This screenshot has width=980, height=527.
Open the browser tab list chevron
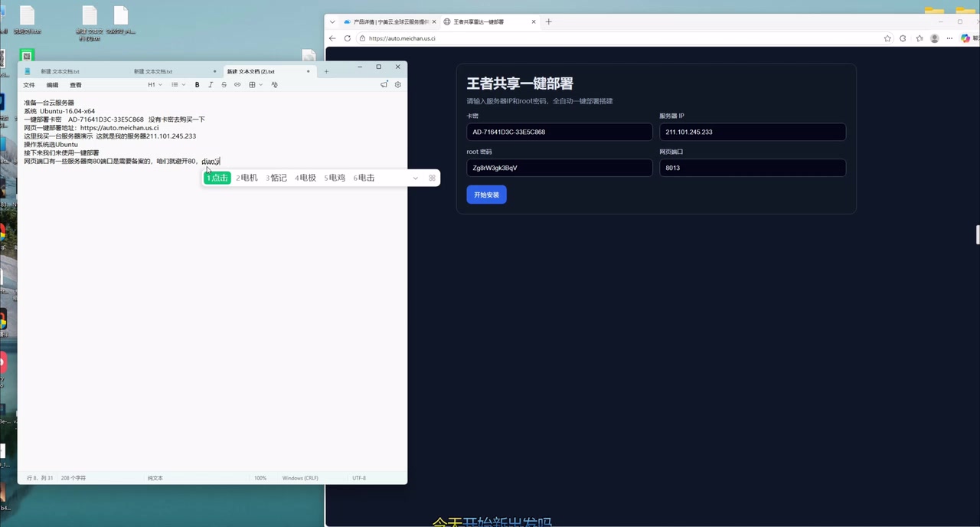click(332, 21)
